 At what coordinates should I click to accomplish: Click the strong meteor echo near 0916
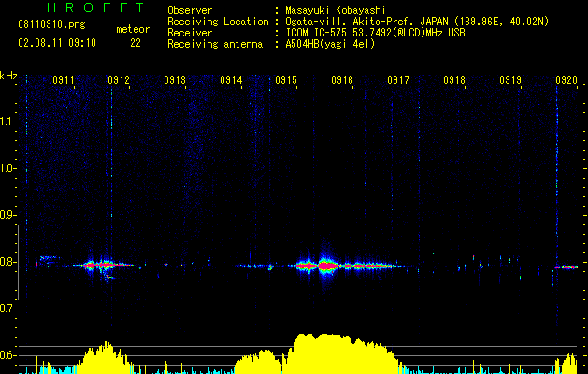point(327,266)
